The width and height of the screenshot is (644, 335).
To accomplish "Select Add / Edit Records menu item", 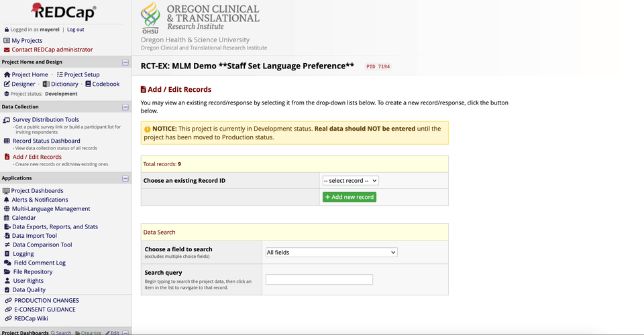I will pos(37,157).
